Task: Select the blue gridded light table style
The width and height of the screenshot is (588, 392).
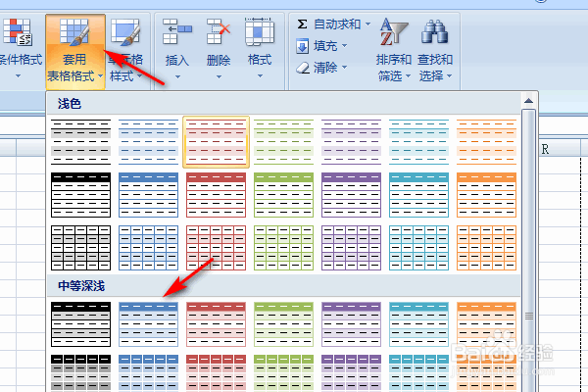Action: [x=148, y=248]
